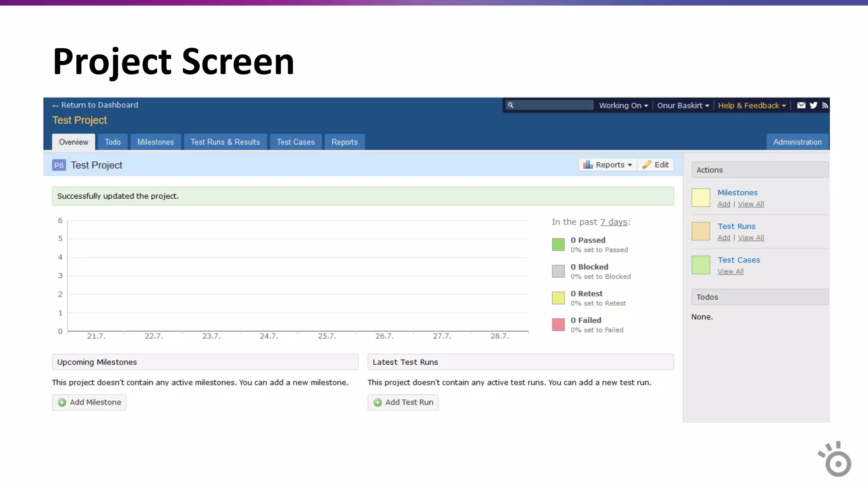Change the 7 days time range
Image resolution: width=868 pixels, height=488 pixels.
point(613,222)
